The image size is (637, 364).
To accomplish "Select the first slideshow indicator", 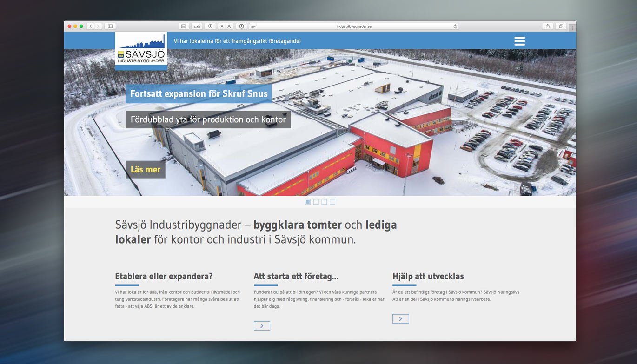I will [308, 202].
